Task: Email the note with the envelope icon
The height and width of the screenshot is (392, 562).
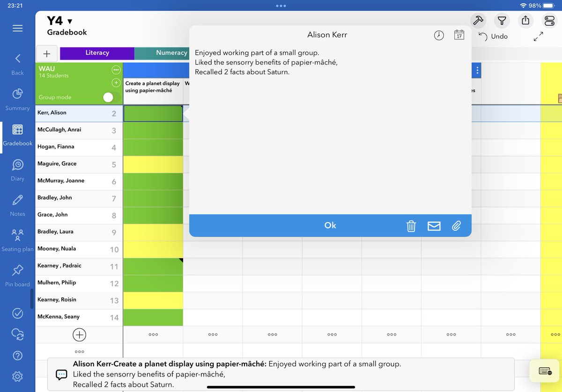Action: (434, 226)
